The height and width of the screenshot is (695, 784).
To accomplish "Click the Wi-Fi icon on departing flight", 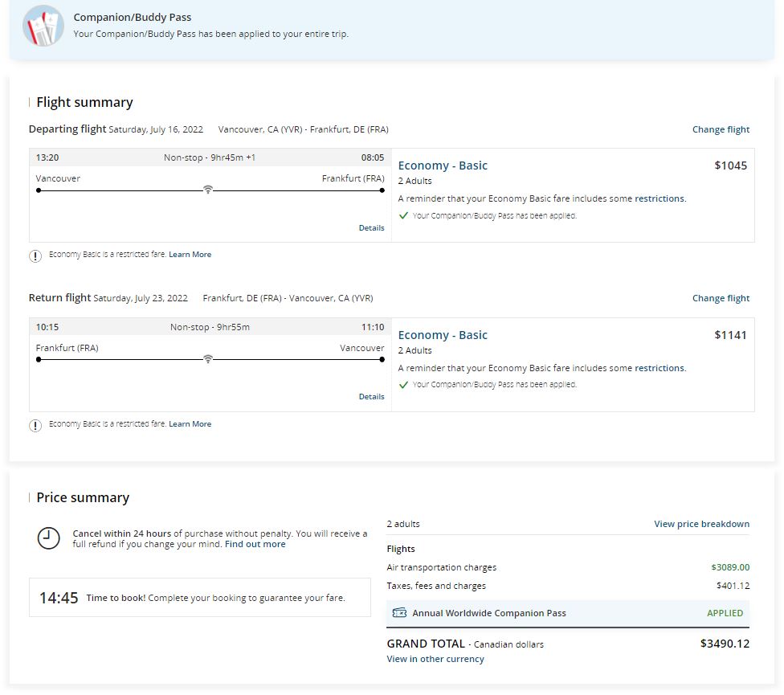I will tap(208, 190).
